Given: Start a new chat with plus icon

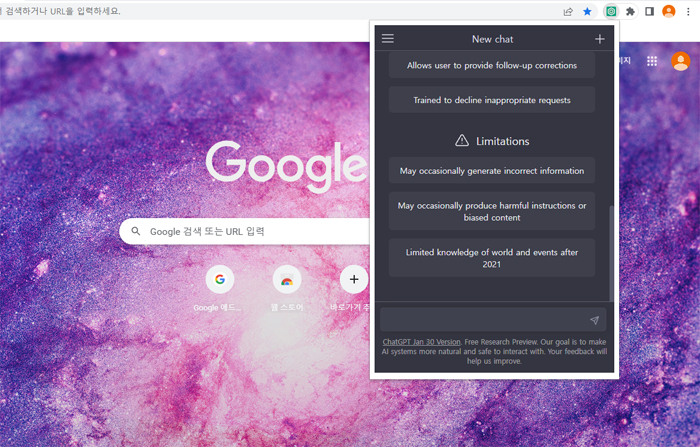Looking at the screenshot, I should point(600,39).
